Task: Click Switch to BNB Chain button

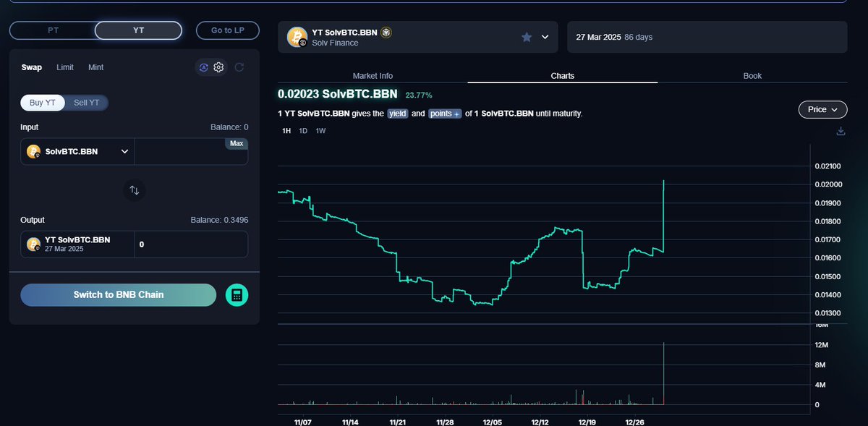Action: (119, 295)
